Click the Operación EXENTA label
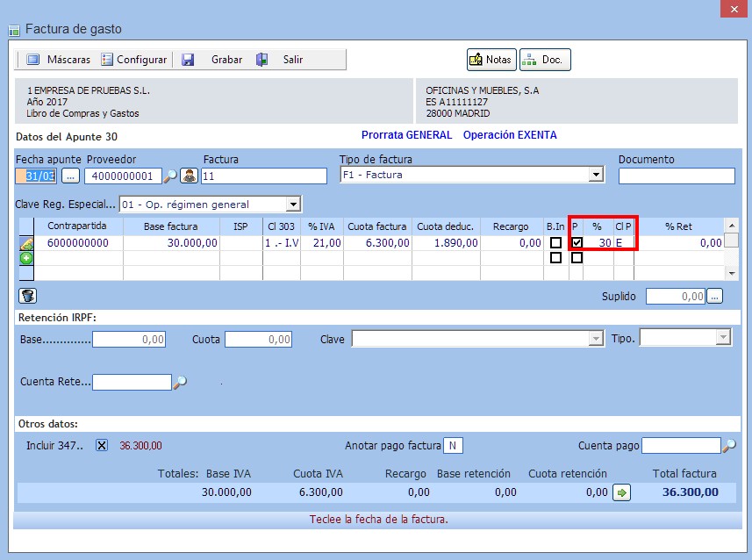 point(510,135)
